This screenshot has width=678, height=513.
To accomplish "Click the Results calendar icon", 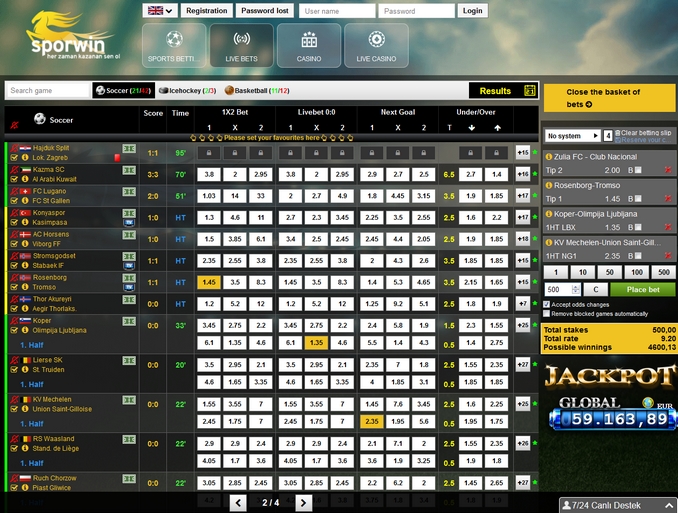I will pos(530,90).
